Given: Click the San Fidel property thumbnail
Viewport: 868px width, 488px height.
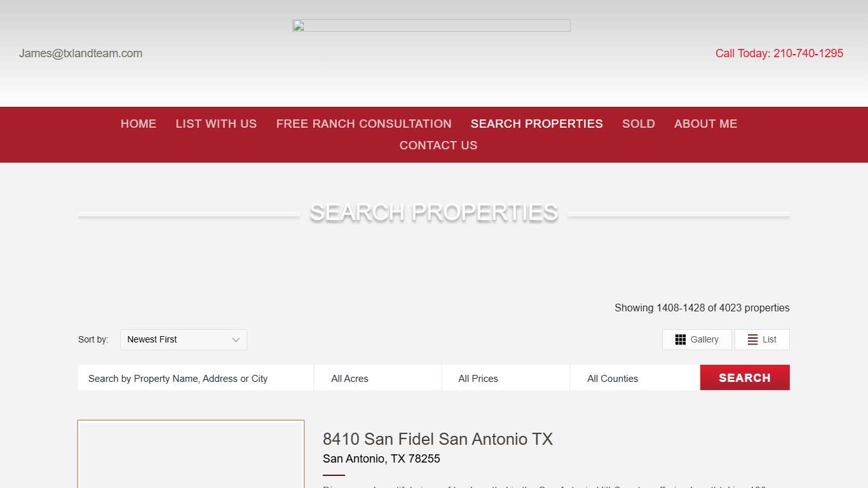Looking at the screenshot, I should click(x=191, y=454).
